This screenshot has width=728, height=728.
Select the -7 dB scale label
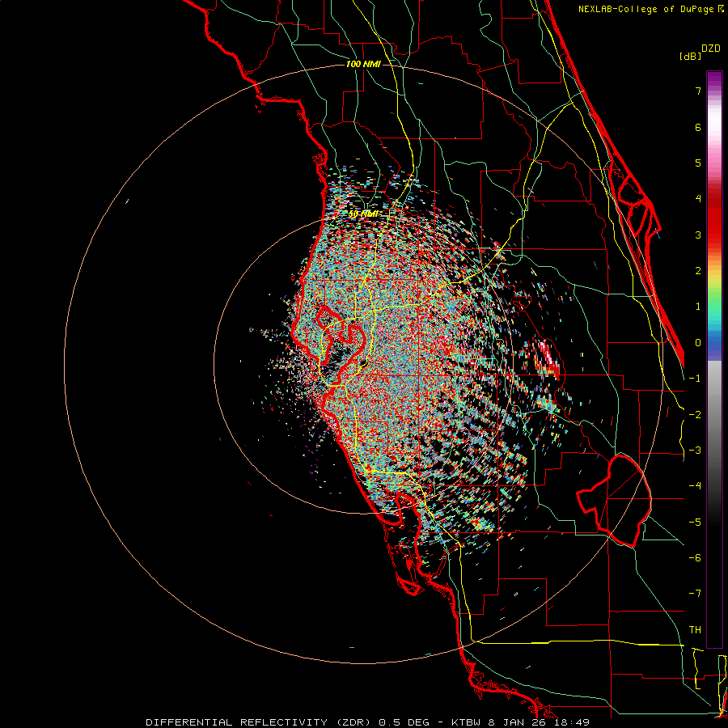[x=695, y=594]
